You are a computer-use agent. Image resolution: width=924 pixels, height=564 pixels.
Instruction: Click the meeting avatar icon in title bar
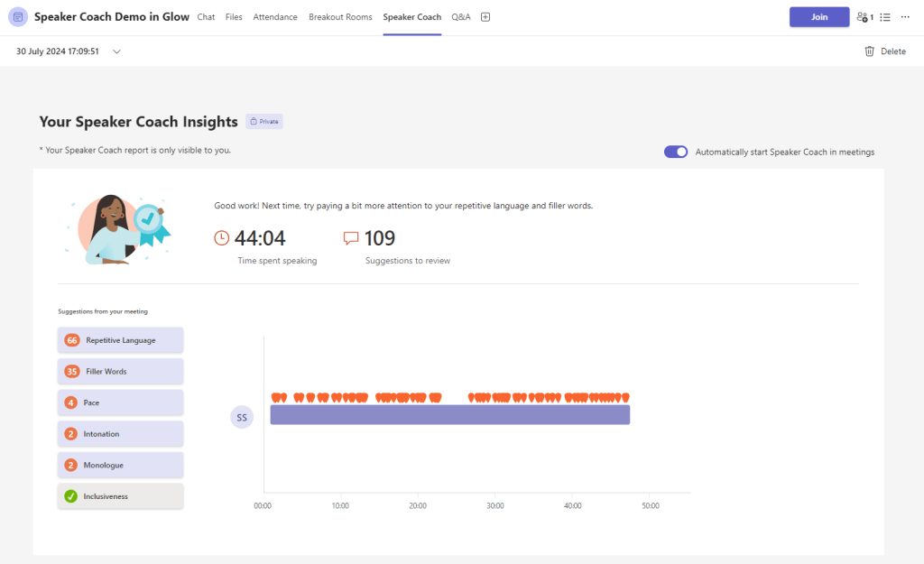[x=18, y=16]
